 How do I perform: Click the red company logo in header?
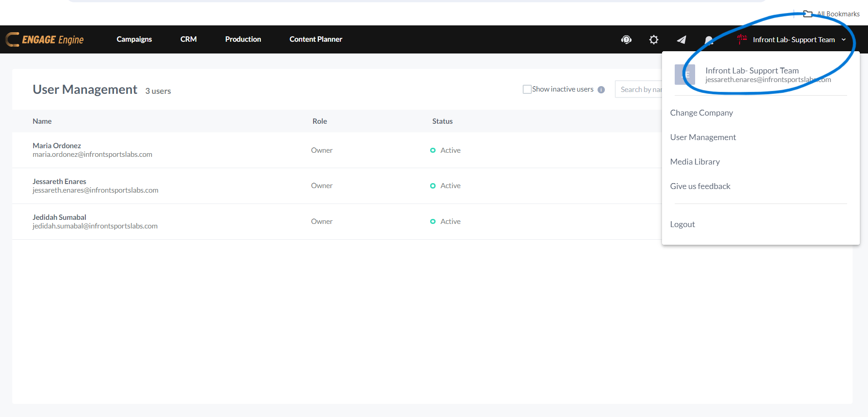(x=742, y=39)
